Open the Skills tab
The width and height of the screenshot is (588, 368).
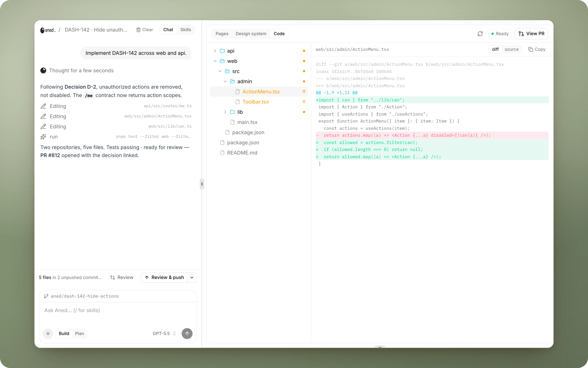coord(186,30)
